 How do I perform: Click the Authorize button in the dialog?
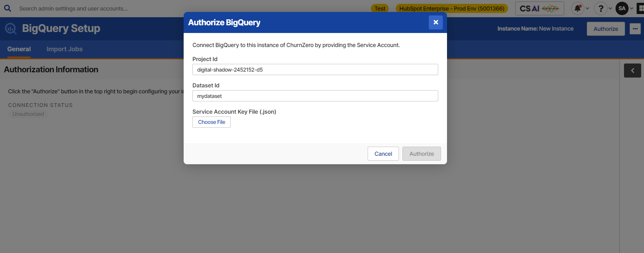pos(422,154)
